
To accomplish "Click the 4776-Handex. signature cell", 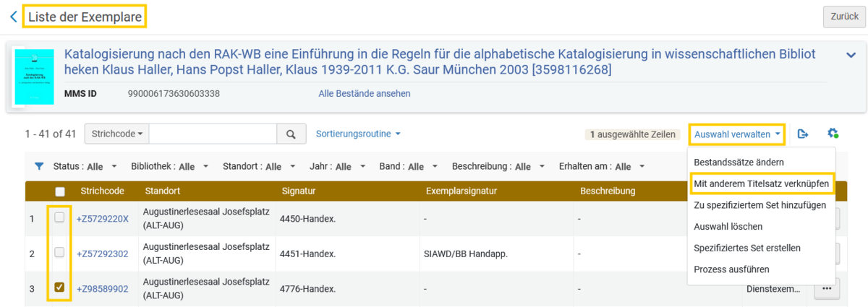I will point(307,289).
